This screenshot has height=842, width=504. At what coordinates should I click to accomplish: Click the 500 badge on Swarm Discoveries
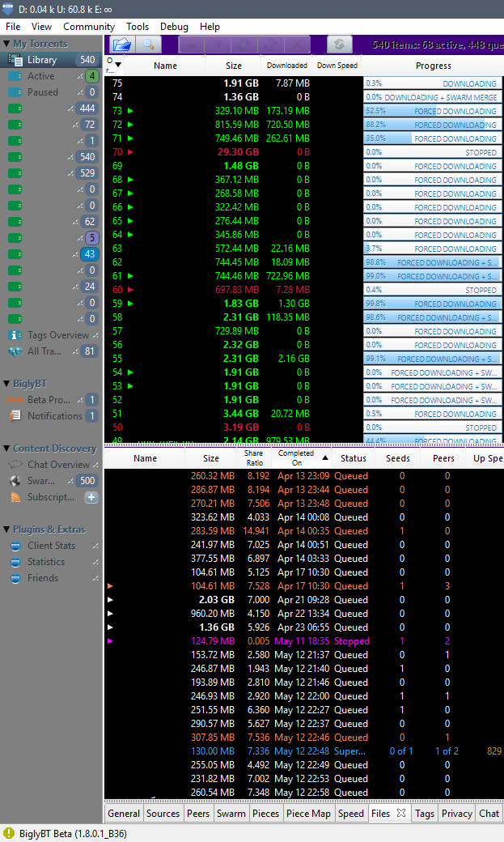click(x=88, y=481)
